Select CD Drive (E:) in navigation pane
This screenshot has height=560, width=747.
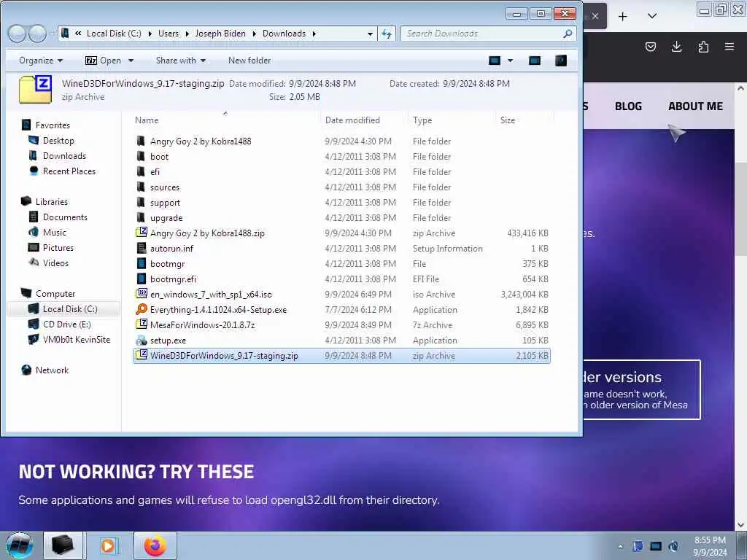pos(66,324)
